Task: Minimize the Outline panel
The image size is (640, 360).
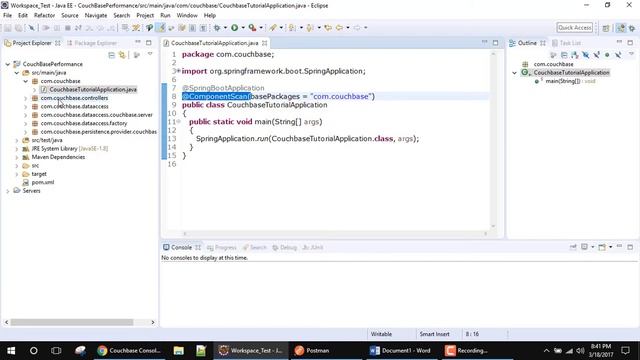Action: click(x=619, y=42)
